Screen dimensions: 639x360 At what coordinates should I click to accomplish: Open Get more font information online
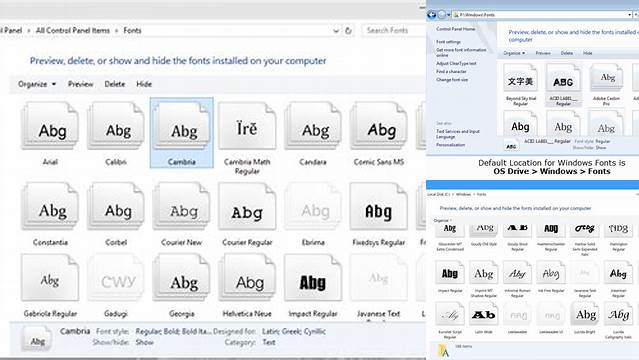[x=461, y=52]
